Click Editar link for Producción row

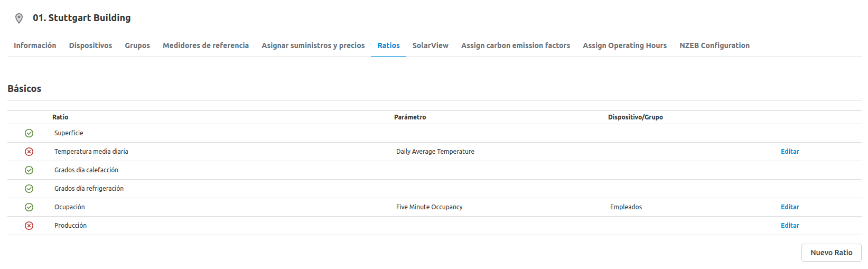790,226
